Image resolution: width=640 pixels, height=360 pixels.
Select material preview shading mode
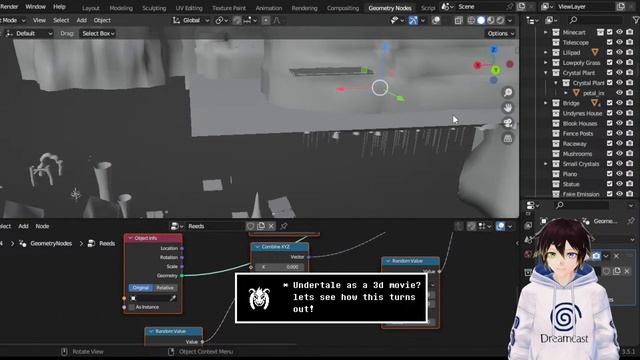(491, 20)
